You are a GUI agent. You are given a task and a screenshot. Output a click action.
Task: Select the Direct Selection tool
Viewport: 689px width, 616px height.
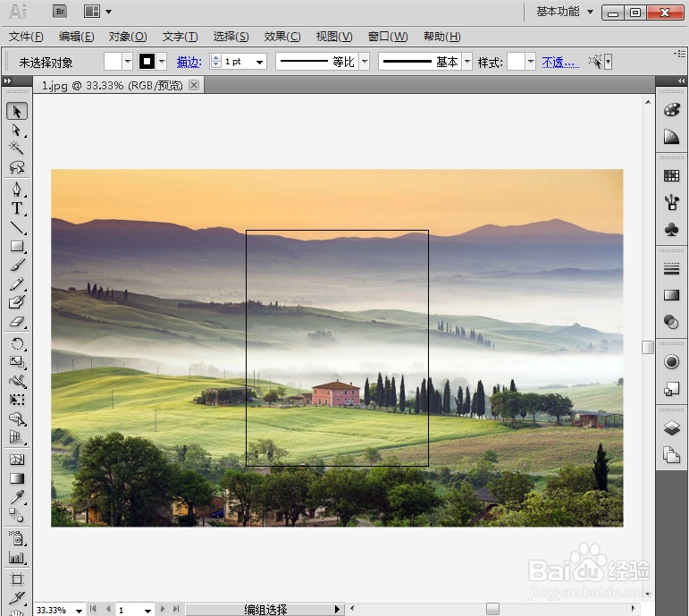(17, 131)
